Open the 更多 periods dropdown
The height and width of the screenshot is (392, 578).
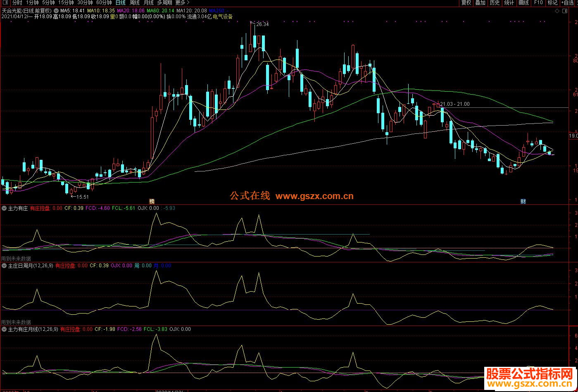point(183,2)
